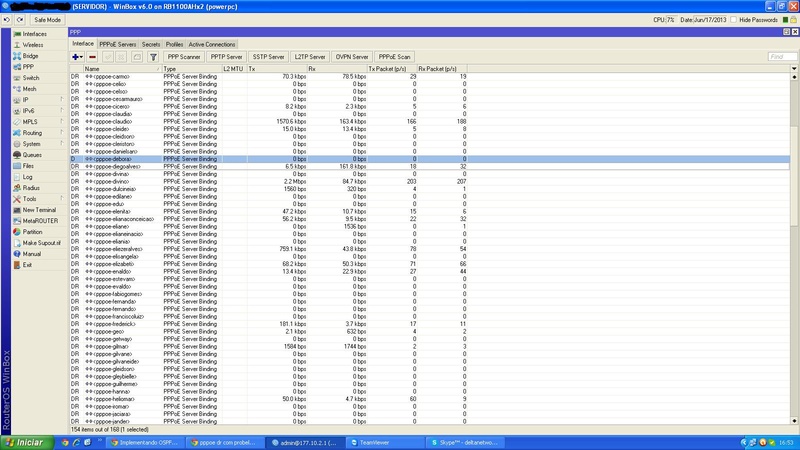
Task: Click the Enable checkmark toolbar icon
Action: tap(108, 57)
